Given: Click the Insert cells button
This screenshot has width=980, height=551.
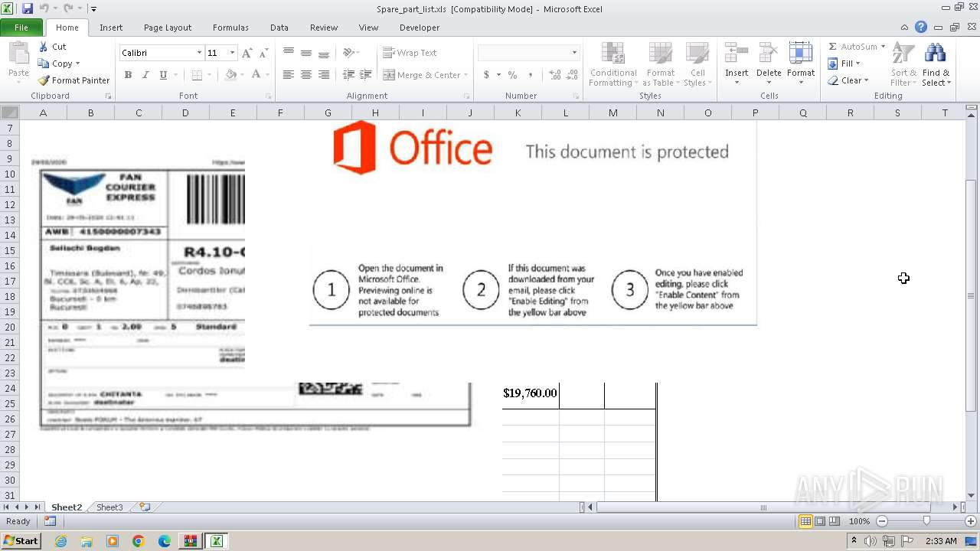Looking at the screenshot, I should [x=737, y=64].
